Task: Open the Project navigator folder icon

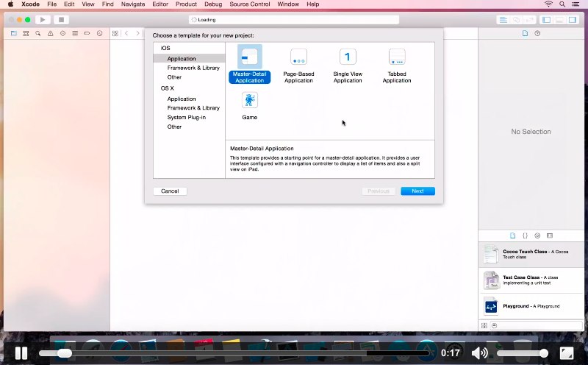Action: tap(14, 33)
